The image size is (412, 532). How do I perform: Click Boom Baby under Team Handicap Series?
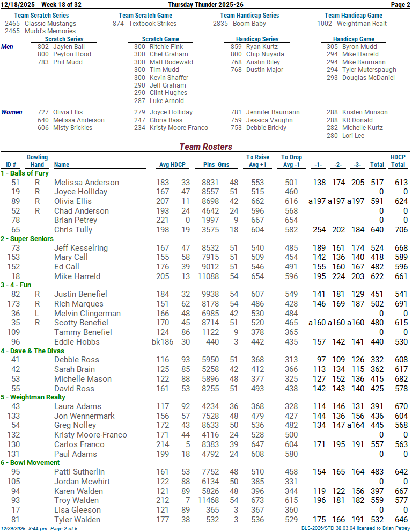pos(249,24)
